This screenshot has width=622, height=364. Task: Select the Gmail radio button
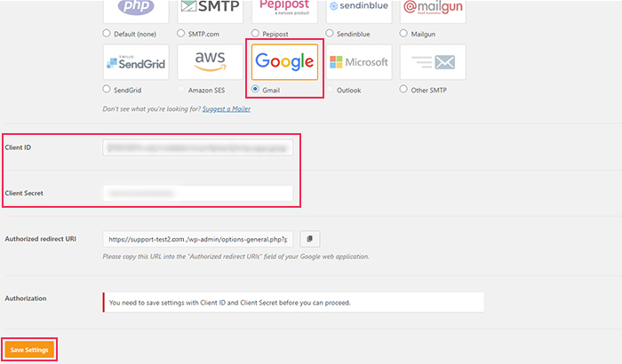(256, 89)
